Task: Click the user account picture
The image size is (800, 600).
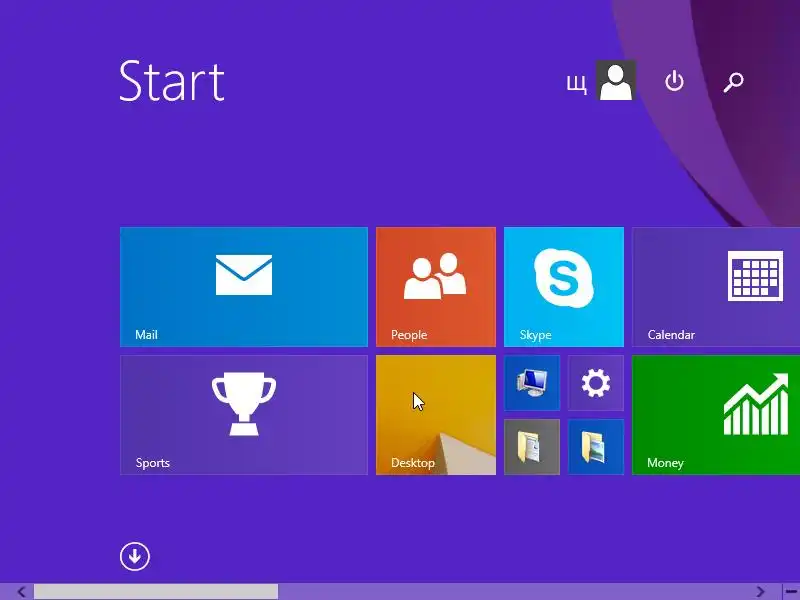Action: coord(616,80)
